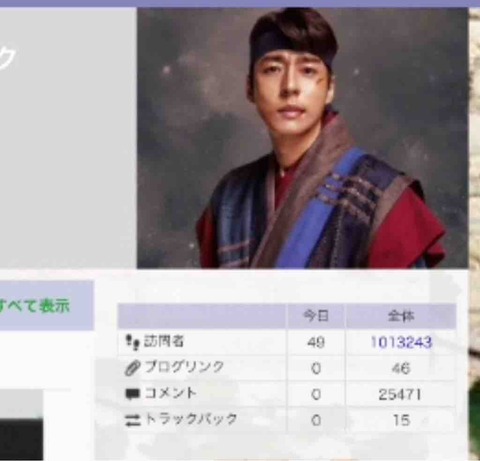Click the paperclip icon beside ブログリンク
Image resolution: width=480 pixels, height=461 pixels.
pyautogui.click(x=132, y=369)
